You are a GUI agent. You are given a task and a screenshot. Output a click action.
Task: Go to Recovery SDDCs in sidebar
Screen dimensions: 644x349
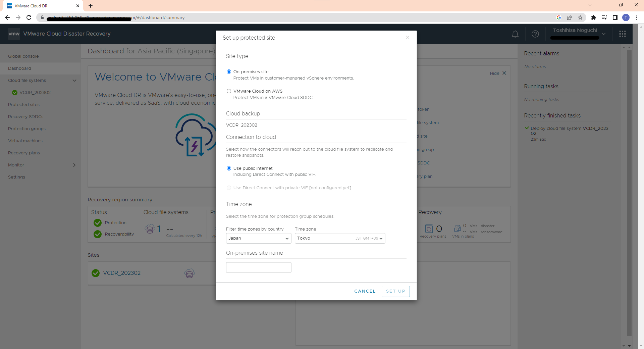pos(26,117)
